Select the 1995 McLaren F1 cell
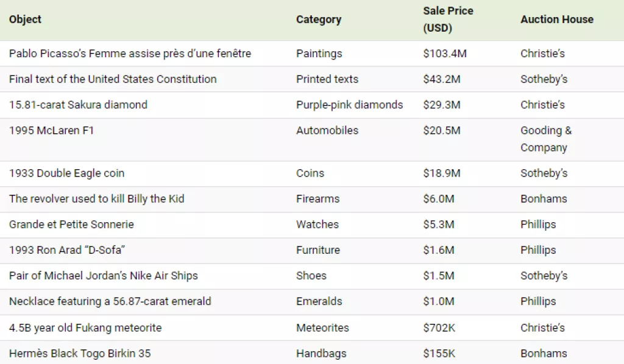624x364 pixels. point(52,130)
